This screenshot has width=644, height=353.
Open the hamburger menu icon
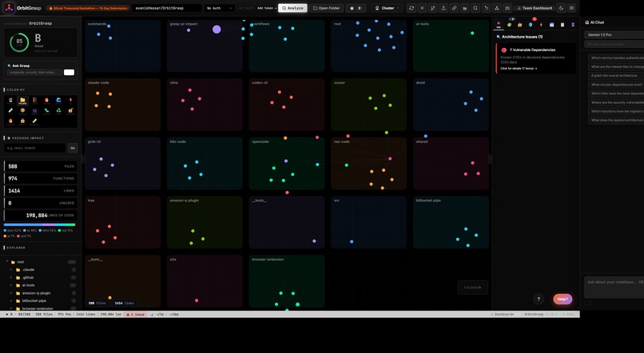pyautogui.click(x=571, y=8)
